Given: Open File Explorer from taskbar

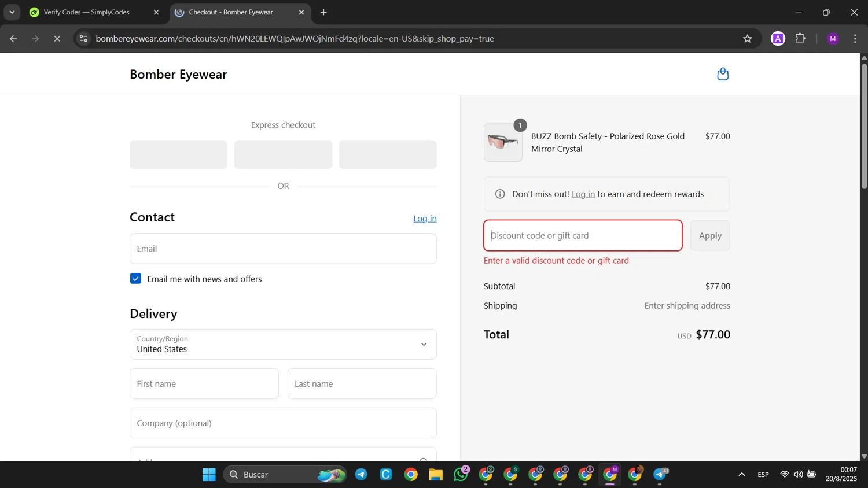Looking at the screenshot, I should [436, 475].
